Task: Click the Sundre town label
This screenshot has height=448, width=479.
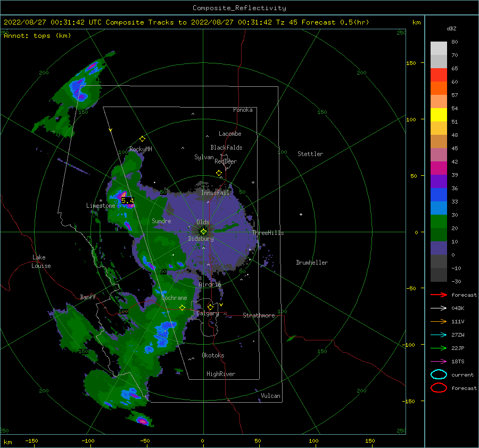Action: tap(161, 221)
